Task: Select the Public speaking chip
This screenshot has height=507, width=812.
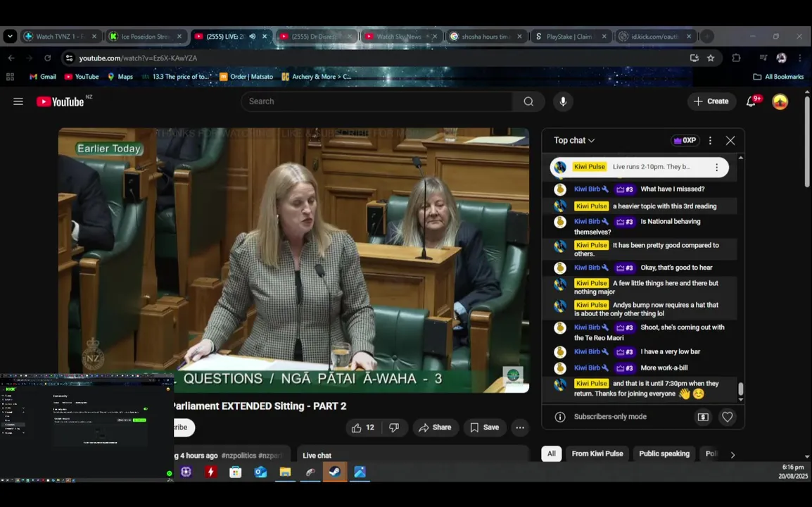Action: pos(664,453)
